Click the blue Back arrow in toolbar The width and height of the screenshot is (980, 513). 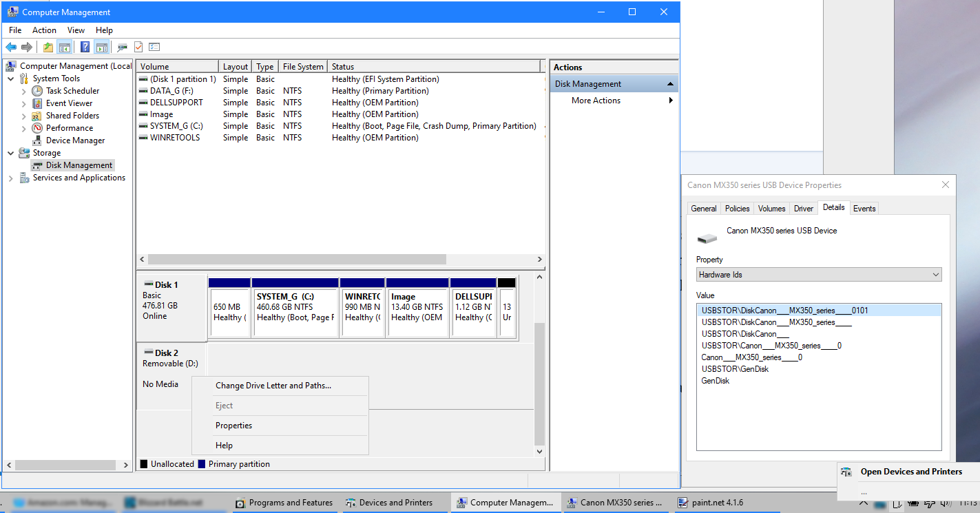11,48
